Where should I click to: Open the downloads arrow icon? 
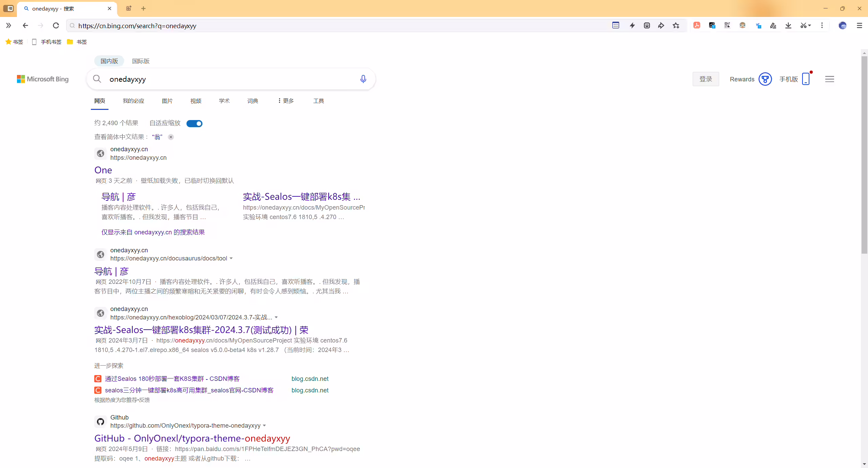pos(788,25)
